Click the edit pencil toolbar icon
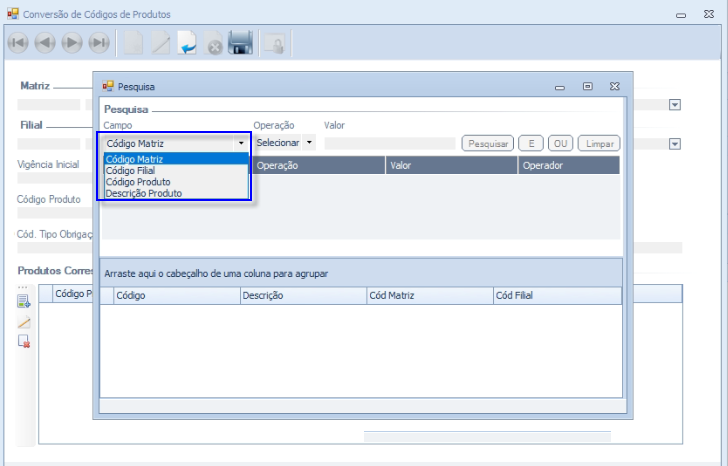 tap(161, 43)
